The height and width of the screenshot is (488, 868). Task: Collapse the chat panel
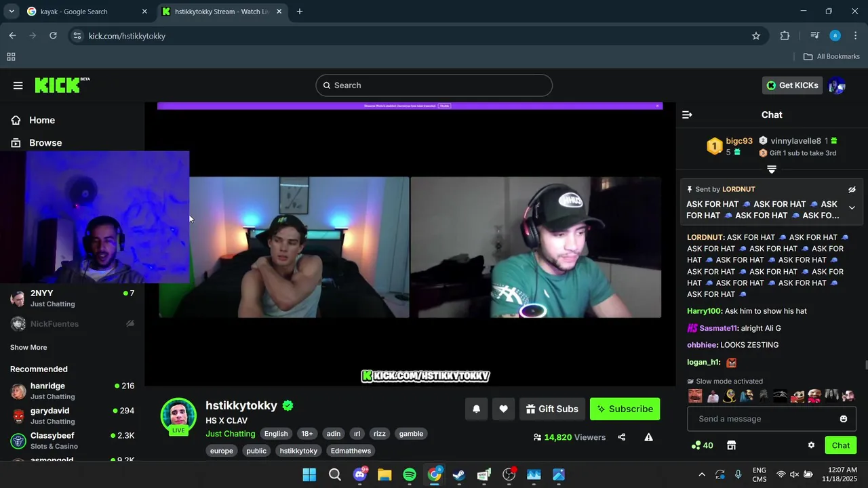click(687, 115)
